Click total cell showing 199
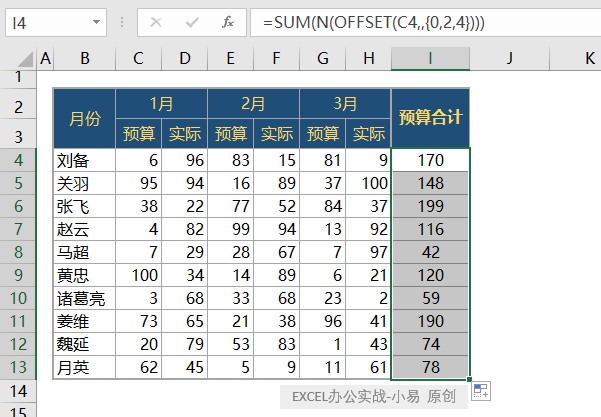Screen dimensions: 601x417 (x=430, y=206)
